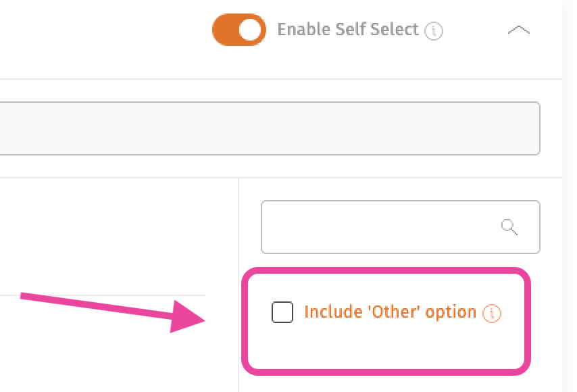This screenshot has height=392, width=577.
Task: Run search with the lens icon
Action: [509, 226]
